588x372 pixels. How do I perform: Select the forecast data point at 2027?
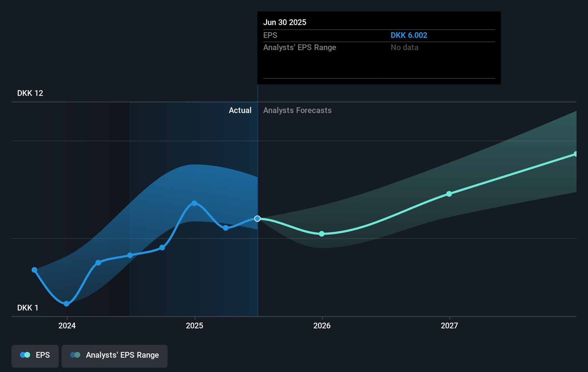pyautogui.click(x=449, y=194)
